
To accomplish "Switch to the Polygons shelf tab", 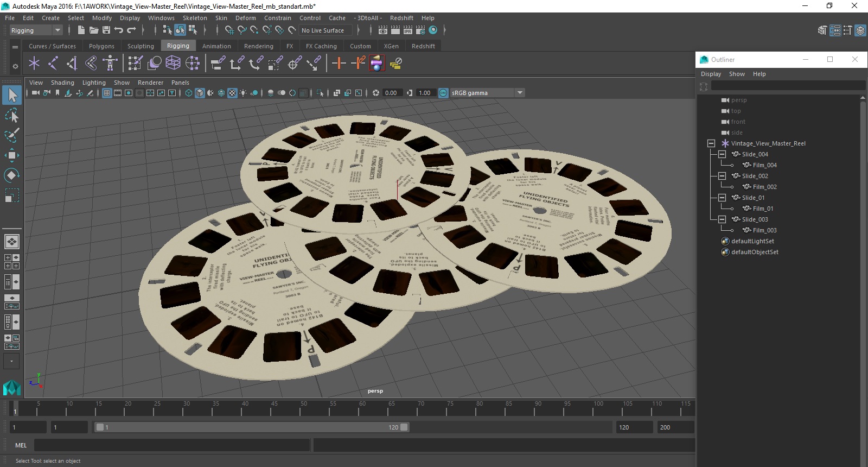I will (x=101, y=46).
